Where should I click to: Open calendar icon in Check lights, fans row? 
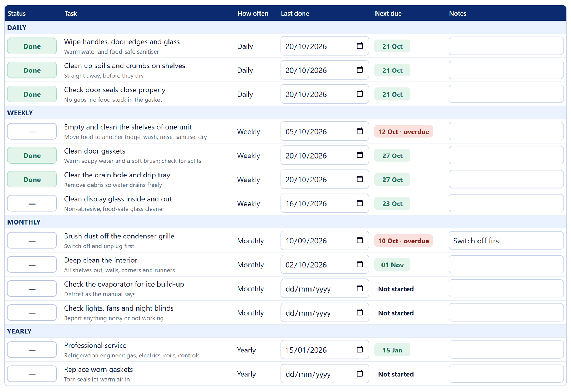(360, 312)
